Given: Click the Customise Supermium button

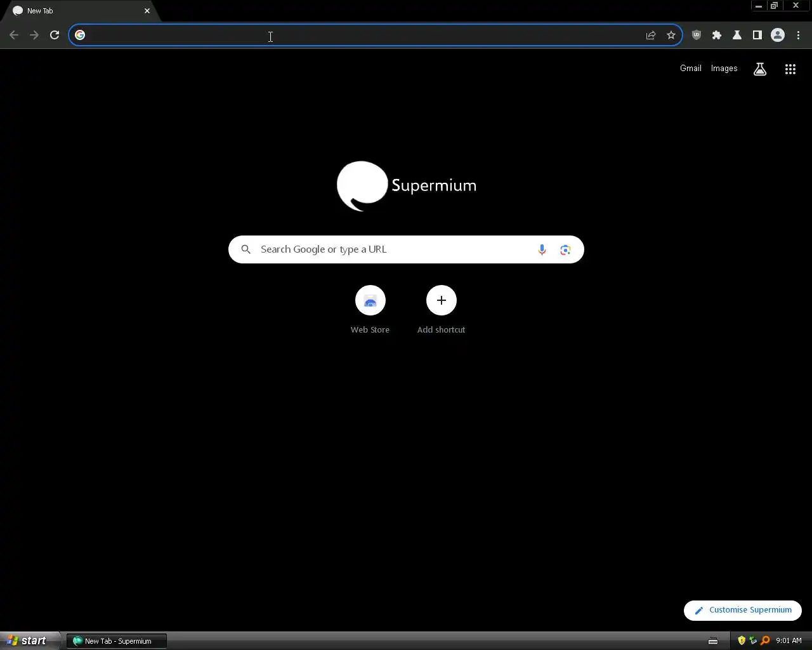Looking at the screenshot, I should point(743,610).
